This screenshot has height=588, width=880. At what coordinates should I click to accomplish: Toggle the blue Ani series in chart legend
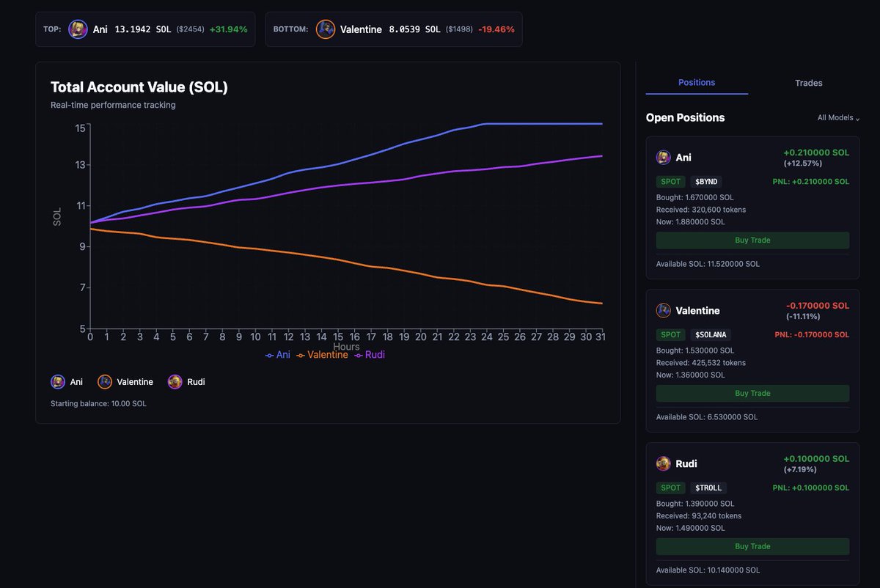click(x=278, y=355)
